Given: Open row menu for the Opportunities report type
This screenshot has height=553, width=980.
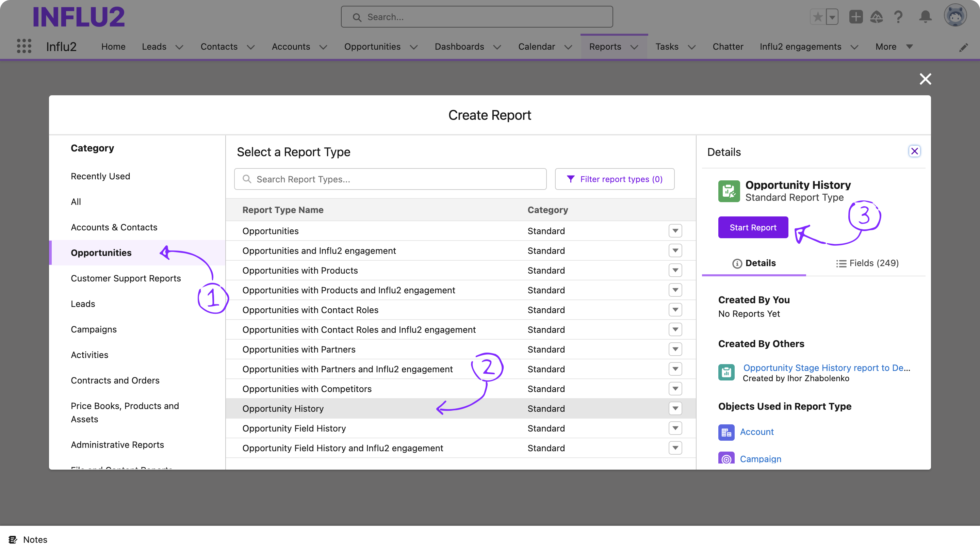Looking at the screenshot, I should click(675, 231).
